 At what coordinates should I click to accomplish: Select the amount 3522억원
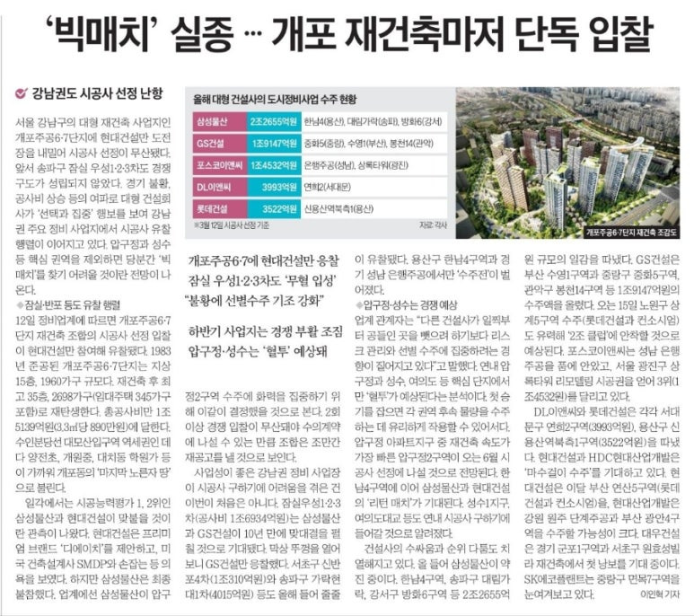coord(274,208)
